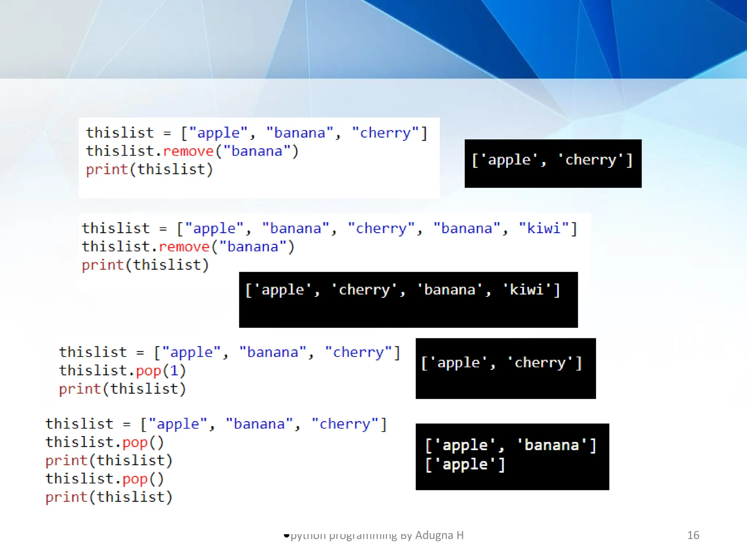This screenshot has height=560, width=747.
Task: Click the slide page number 16
Action: [x=693, y=535]
